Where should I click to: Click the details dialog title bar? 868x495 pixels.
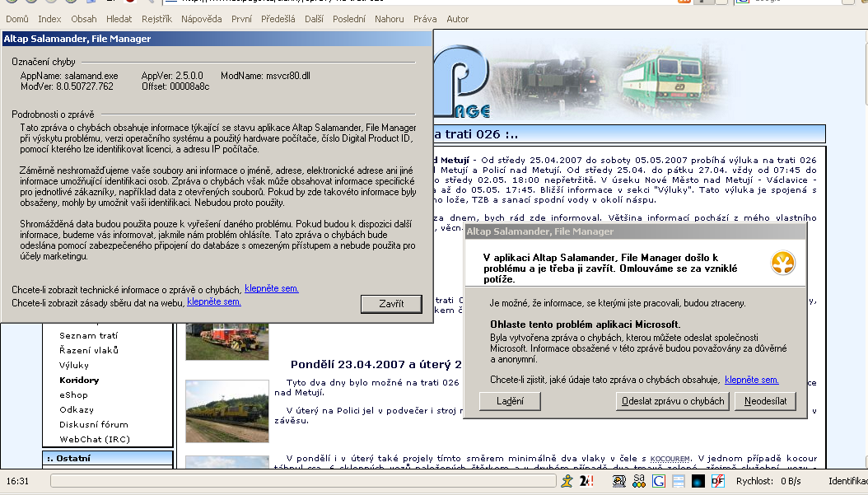point(217,39)
